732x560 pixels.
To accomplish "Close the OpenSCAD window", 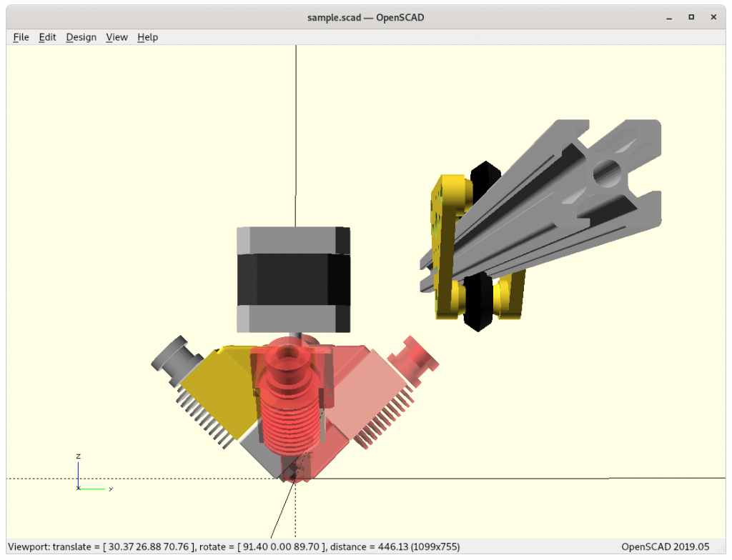I will coord(713,17).
